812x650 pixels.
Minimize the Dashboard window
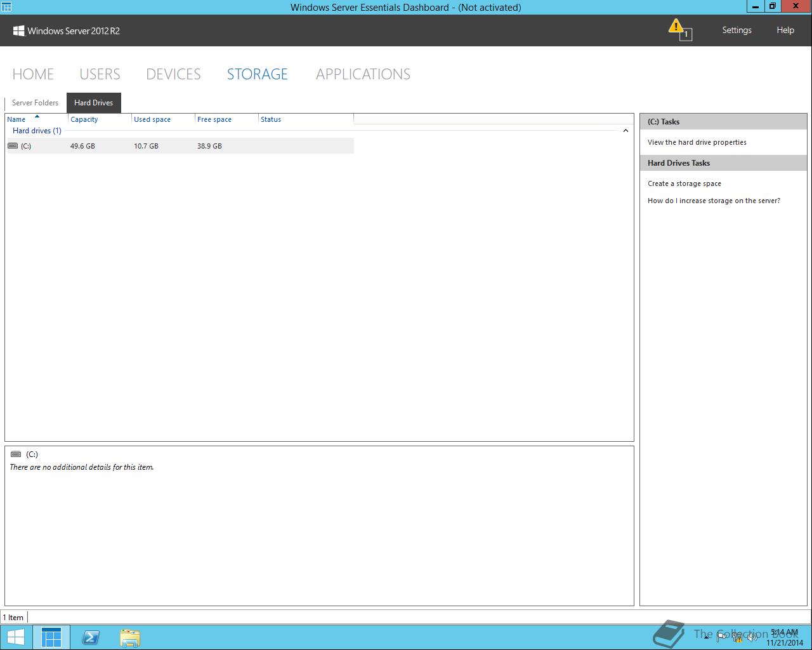tap(755, 6)
